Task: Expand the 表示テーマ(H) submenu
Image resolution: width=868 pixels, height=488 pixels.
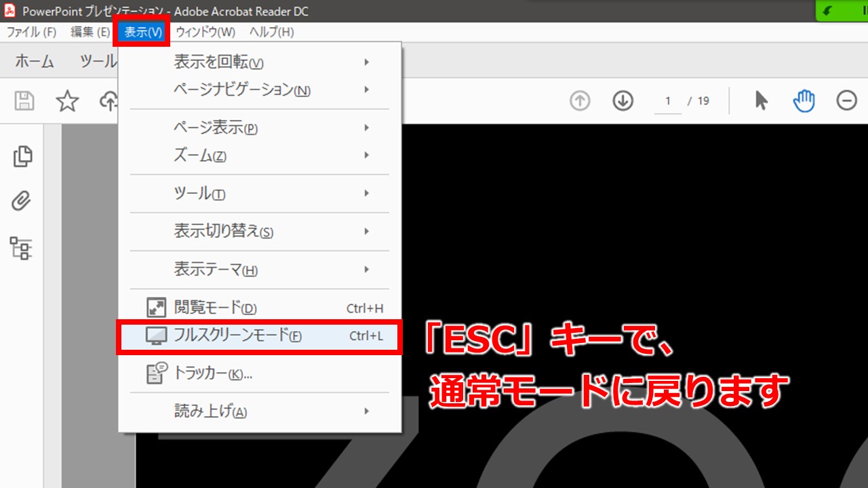Action: [260, 269]
